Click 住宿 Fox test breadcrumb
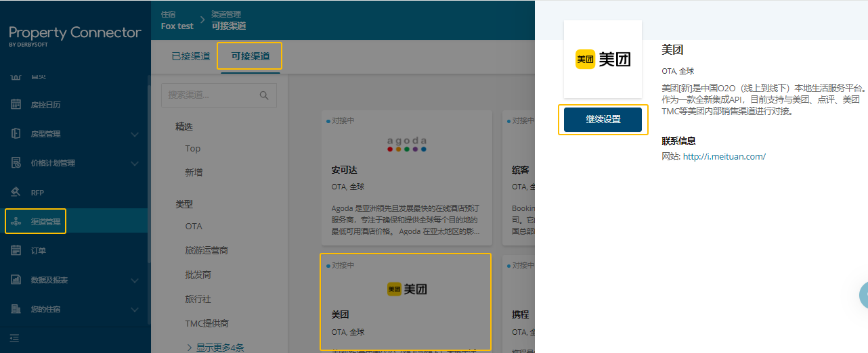 click(x=177, y=20)
